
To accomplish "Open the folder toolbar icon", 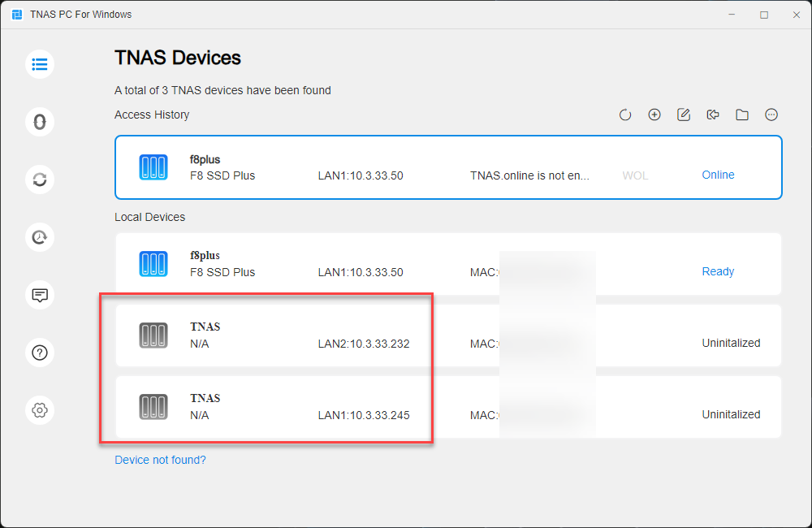I will pos(742,115).
